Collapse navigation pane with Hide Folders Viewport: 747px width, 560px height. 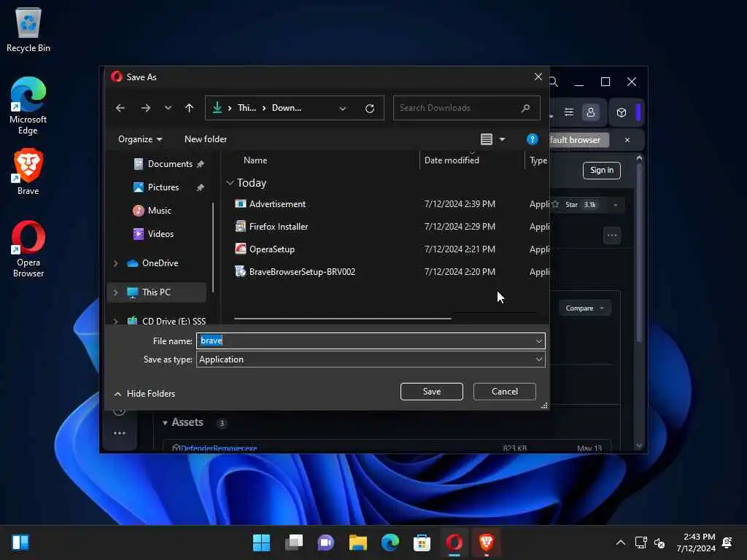coord(145,394)
